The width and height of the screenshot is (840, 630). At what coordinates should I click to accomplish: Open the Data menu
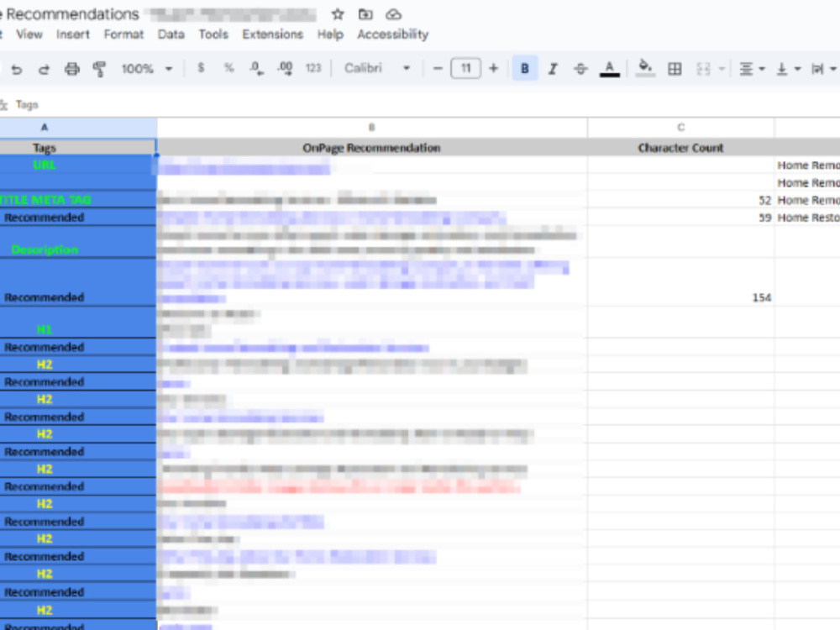[x=171, y=34]
